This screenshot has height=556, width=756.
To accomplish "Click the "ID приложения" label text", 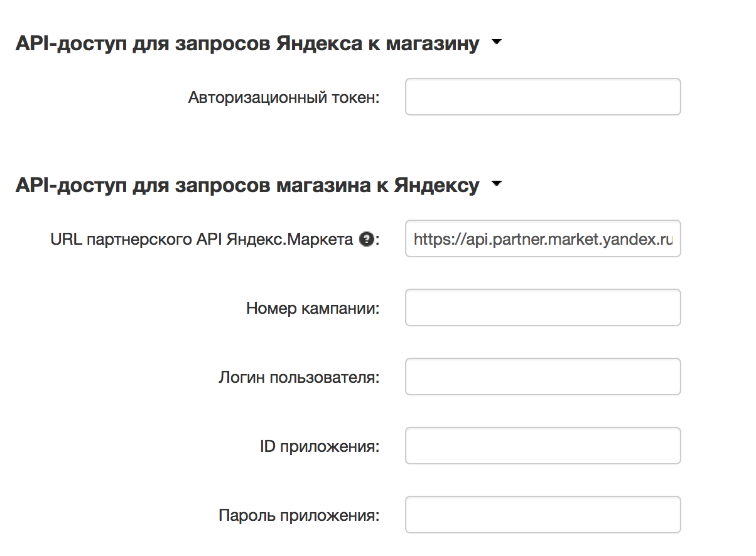I will click(319, 447).
